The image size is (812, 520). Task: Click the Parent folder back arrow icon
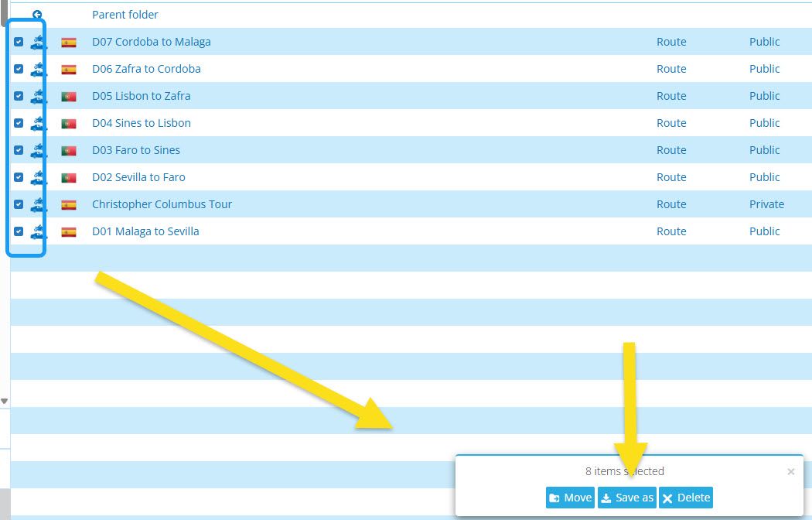click(x=37, y=15)
